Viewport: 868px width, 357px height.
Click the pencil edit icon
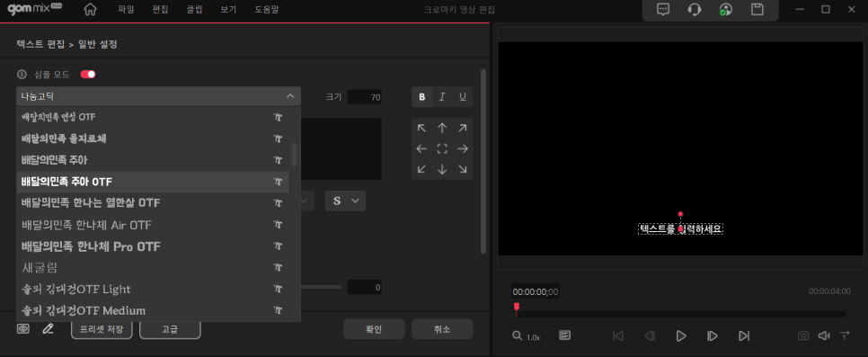(49, 329)
